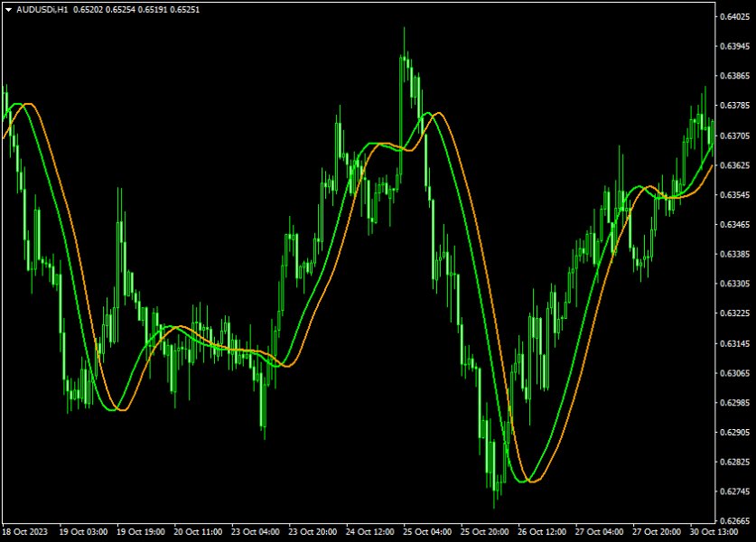
Task: Click price label 0.64025 on price scale
Action: (735, 17)
